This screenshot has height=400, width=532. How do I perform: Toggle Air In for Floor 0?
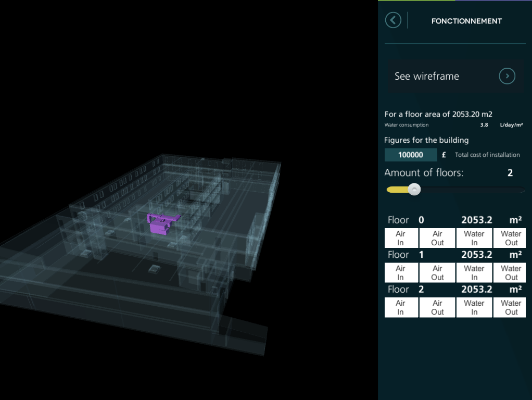(x=401, y=238)
